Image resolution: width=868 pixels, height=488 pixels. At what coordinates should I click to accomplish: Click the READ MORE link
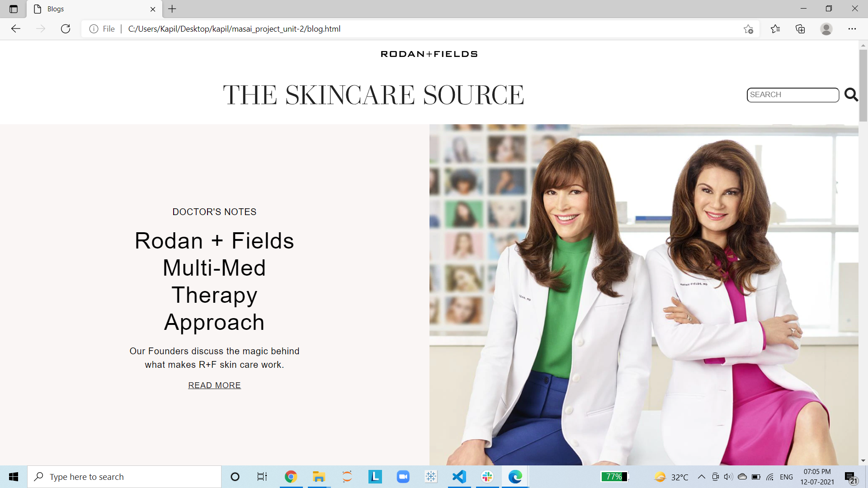(x=214, y=385)
